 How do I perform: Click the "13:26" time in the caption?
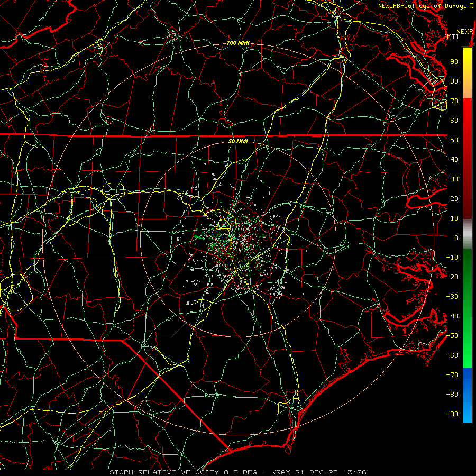(355, 472)
